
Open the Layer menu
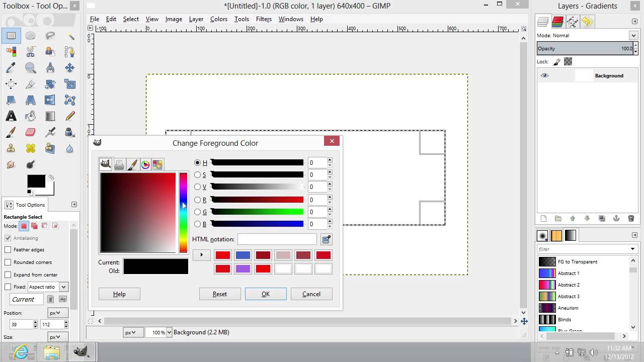pyautogui.click(x=196, y=19)
